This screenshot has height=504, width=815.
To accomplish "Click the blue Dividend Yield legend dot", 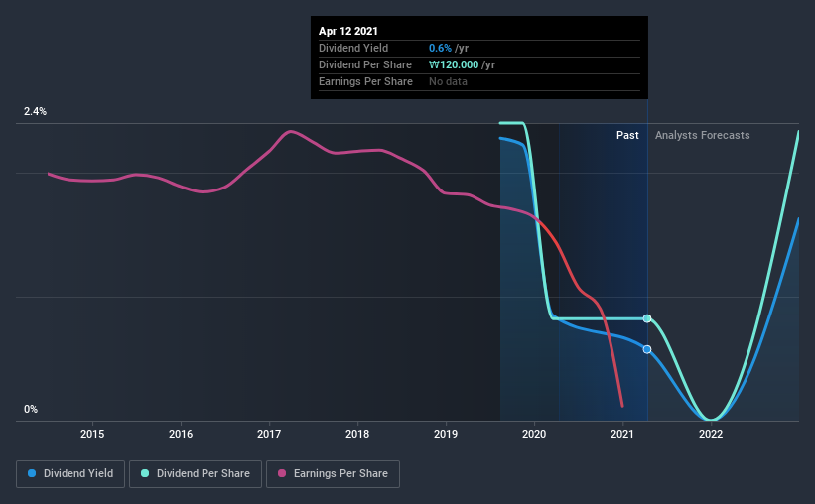I will point(32,473).
